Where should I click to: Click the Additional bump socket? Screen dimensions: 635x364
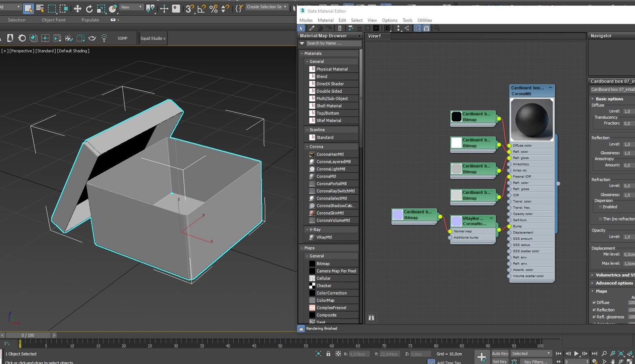[x=450, y=238]
